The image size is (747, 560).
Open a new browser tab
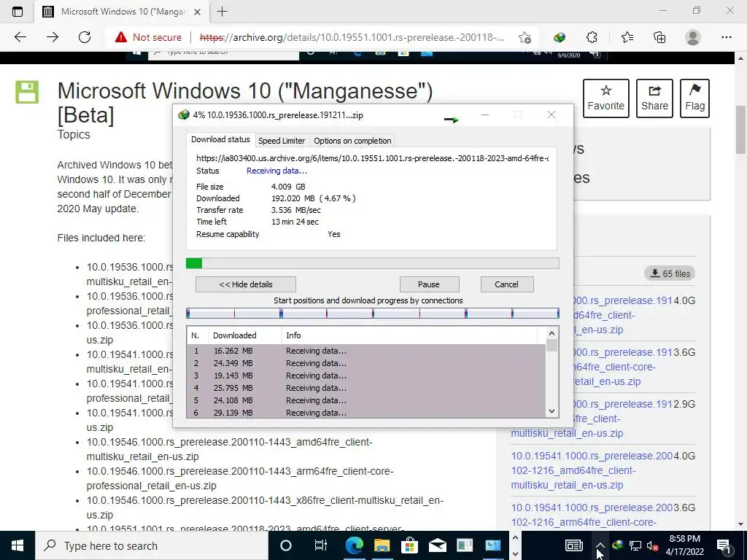point(222,12)
